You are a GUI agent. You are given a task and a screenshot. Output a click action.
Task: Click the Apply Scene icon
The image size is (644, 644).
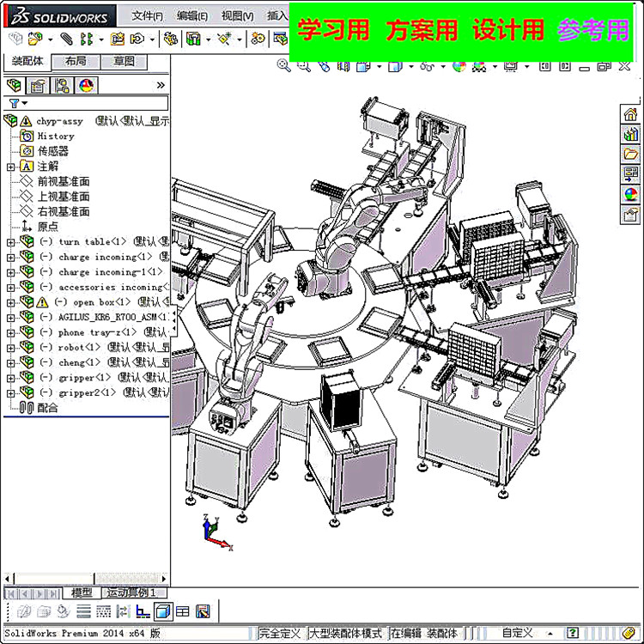point(479,66)
